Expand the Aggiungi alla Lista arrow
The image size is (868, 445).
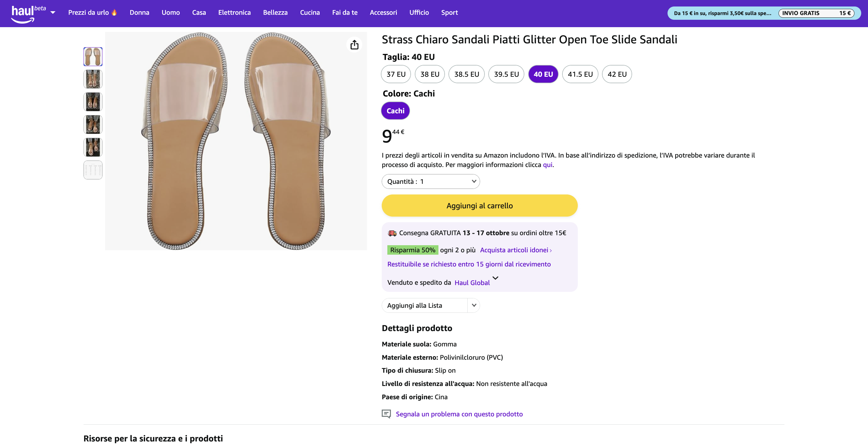[474, 305]
